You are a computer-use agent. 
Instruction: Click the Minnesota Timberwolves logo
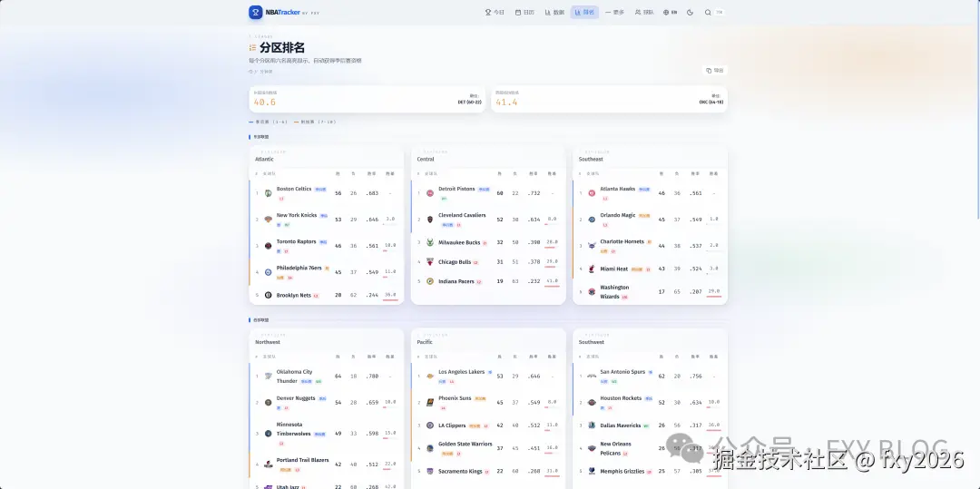[x=268, y=434]
